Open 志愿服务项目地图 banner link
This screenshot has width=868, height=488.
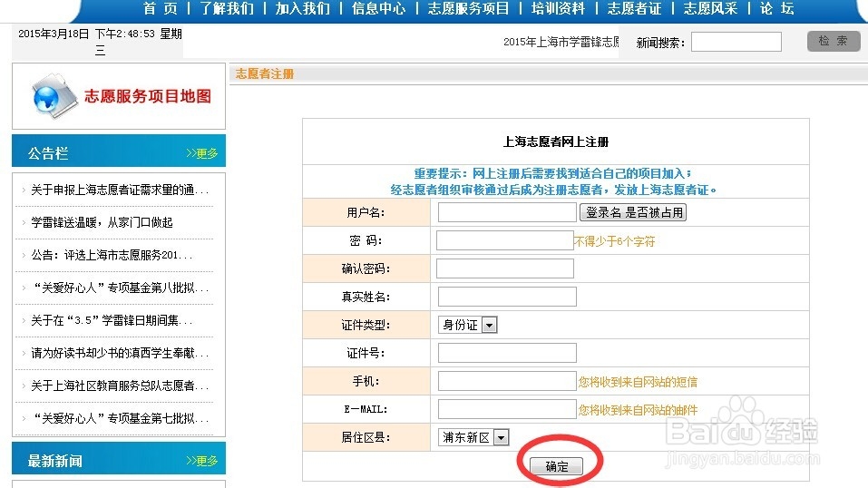pyautogui.click(x=147, y=96)
